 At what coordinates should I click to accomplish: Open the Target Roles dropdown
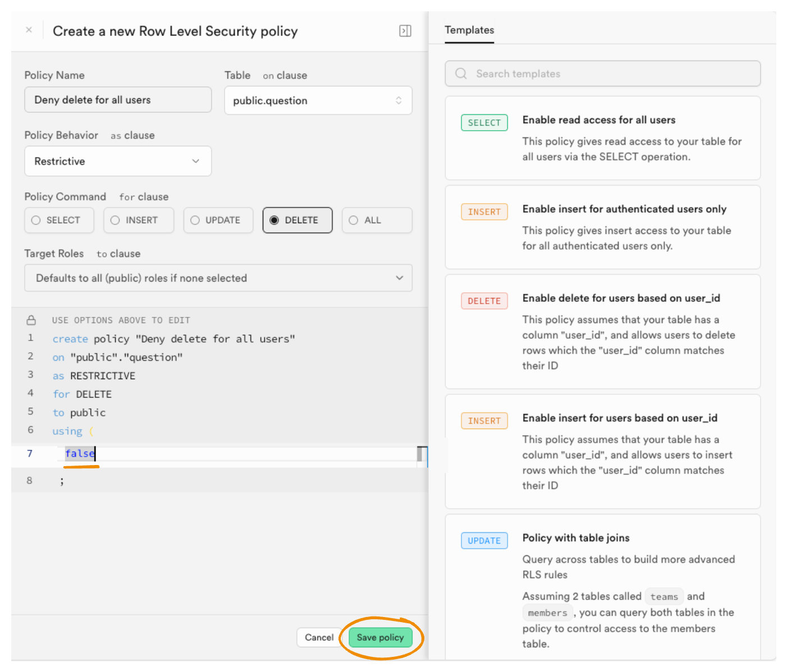click(x=218, y=278)
